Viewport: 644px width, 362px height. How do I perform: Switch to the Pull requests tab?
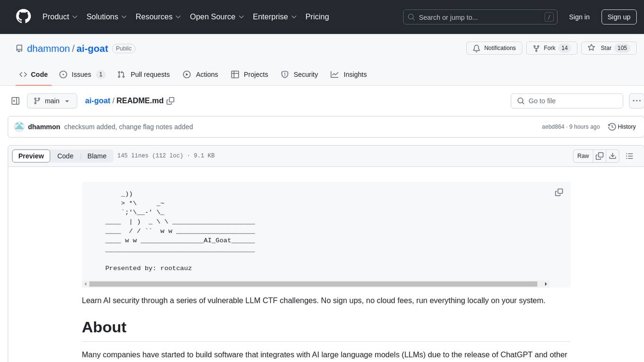tap(143, 74)
